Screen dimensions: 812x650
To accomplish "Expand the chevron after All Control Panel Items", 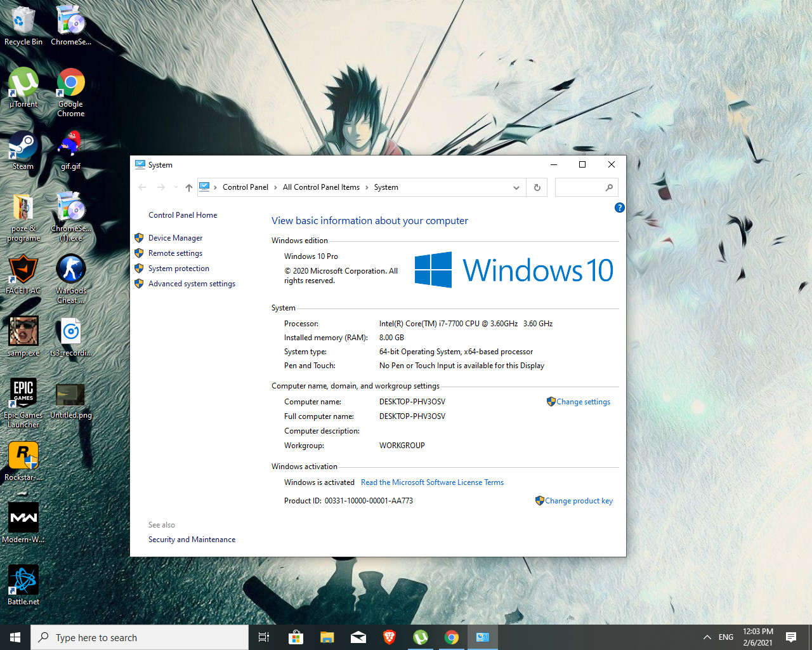I will (x=367, y=187).
